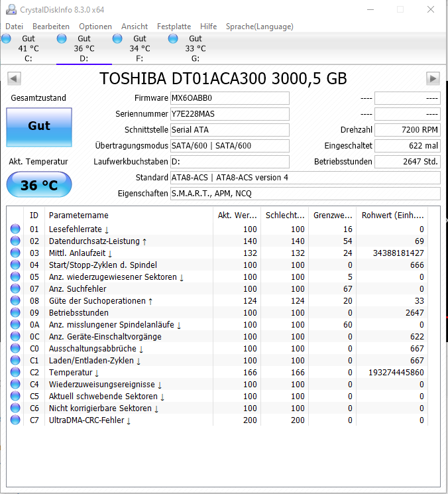This screenshot has height=494, width=448.
Task: Click the Akt. Wer... column header
Action: point(237,216)
